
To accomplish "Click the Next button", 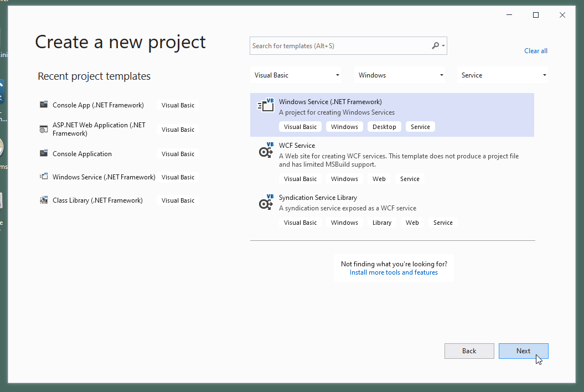I will [x=523, y=351].
